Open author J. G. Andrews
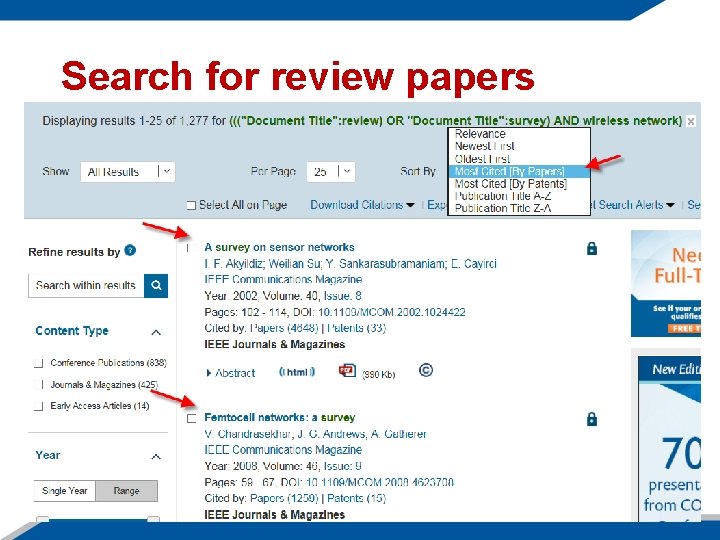 332,434
